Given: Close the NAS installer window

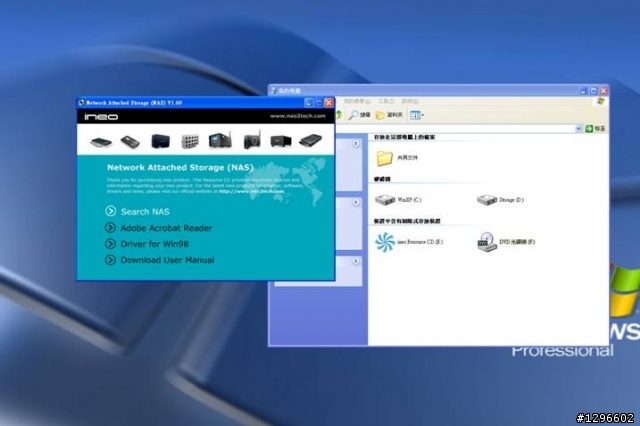Looking at the screenshot, I should point(329,102).
